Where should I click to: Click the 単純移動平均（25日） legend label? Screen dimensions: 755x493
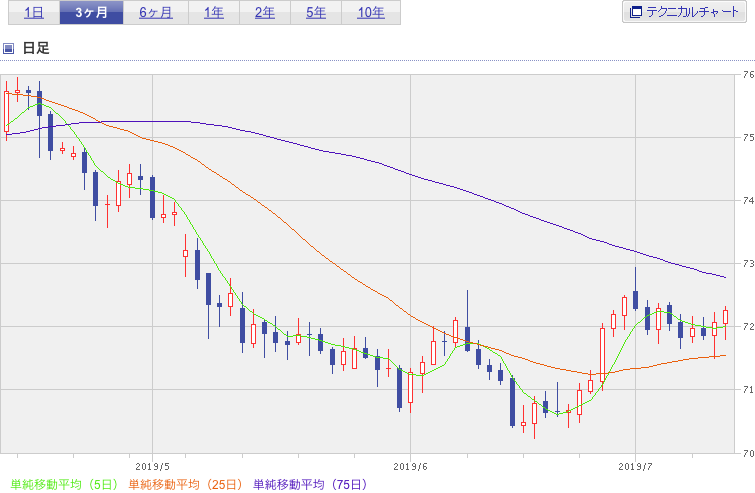(x=185, y=484)
